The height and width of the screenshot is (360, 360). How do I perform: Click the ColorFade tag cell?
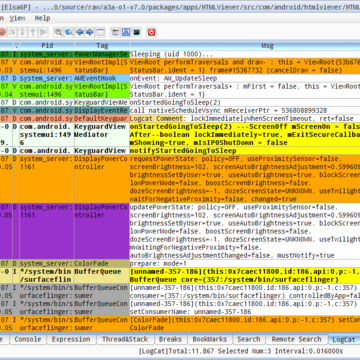click(x=102, y=264)
